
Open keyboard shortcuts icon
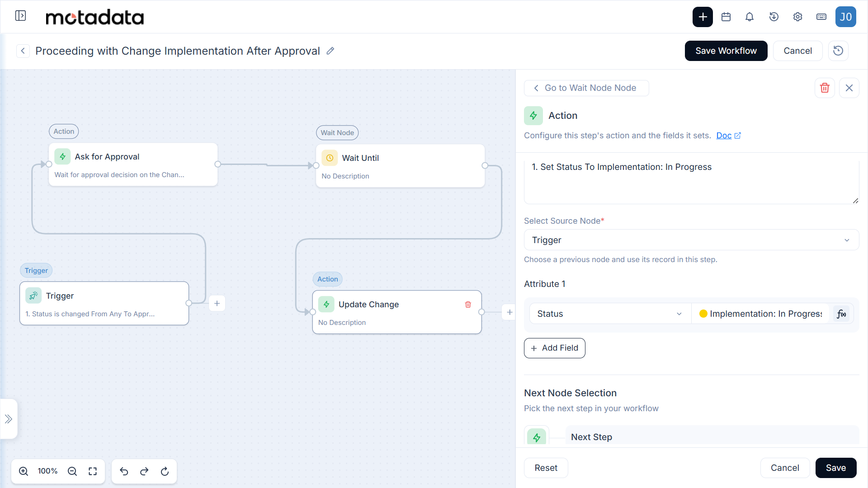click(x=821, y=17)
